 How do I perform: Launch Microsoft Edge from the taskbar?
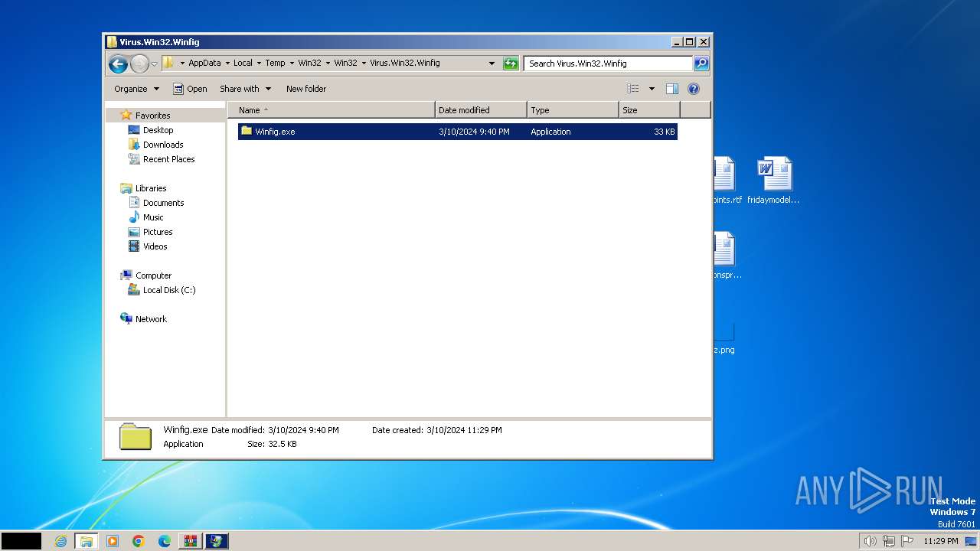tap(165, 541)
